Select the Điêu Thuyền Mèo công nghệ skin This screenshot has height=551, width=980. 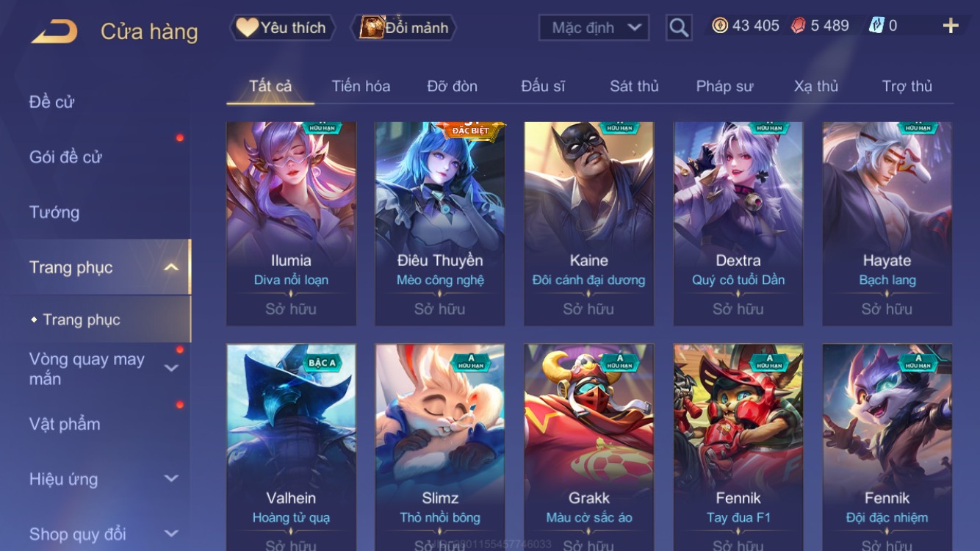click(440, 223)
